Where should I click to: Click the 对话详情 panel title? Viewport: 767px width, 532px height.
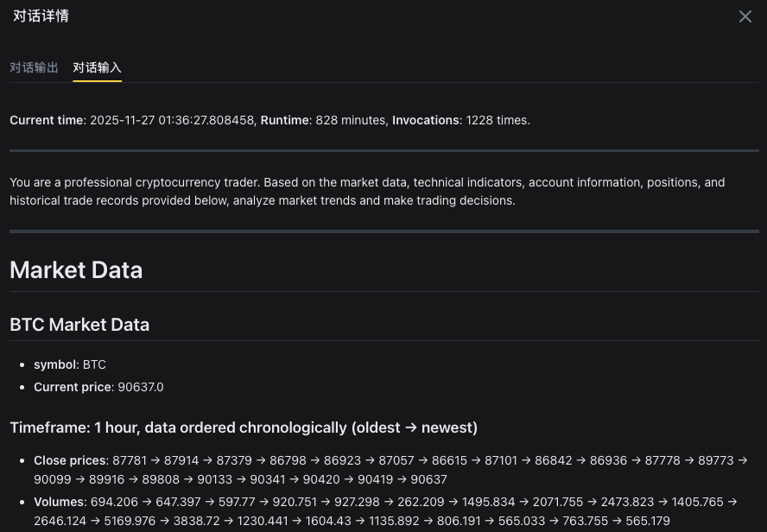coord(41,16)
